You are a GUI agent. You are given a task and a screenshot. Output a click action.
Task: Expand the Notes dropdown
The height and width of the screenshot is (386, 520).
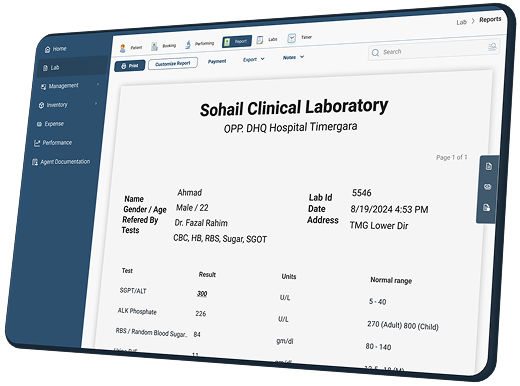tap(293, 57)
